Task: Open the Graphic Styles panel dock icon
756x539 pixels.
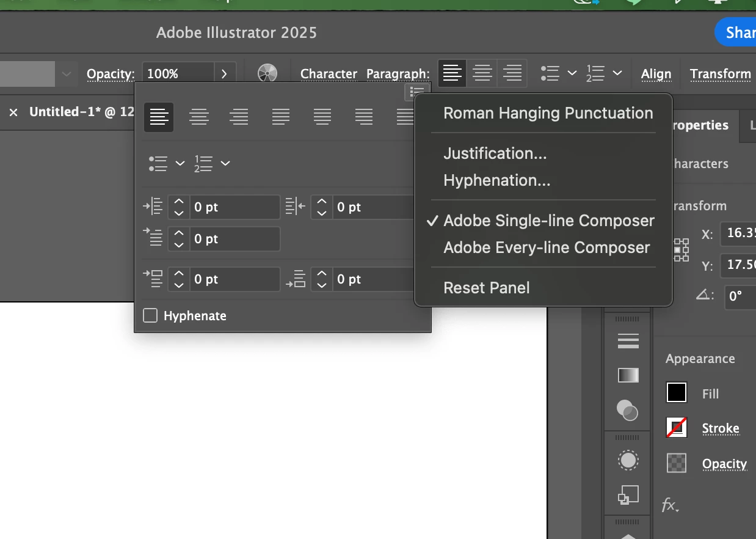Action: tap(628, 494)
